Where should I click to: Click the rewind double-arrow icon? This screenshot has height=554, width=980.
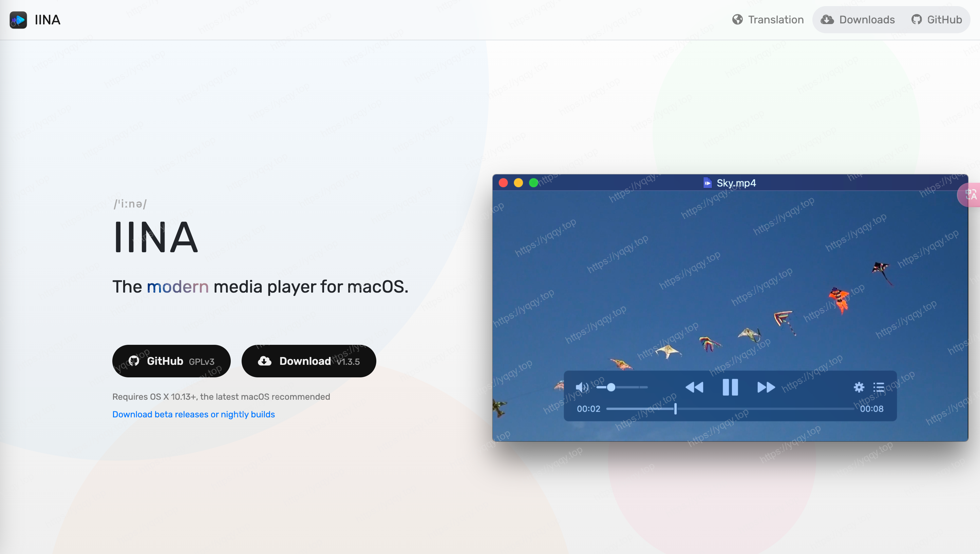point(694,387)
